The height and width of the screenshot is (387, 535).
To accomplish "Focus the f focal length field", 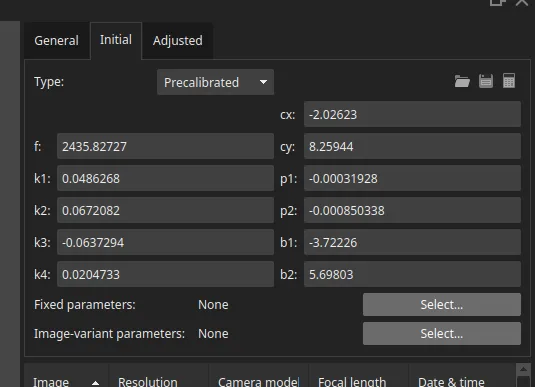I will 165,146.
